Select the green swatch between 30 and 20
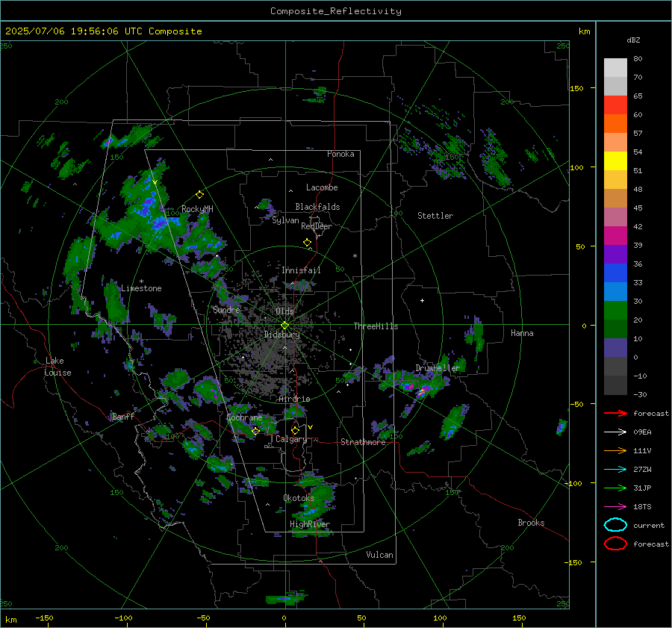672x628 pixels. click(x=615, y=311)
